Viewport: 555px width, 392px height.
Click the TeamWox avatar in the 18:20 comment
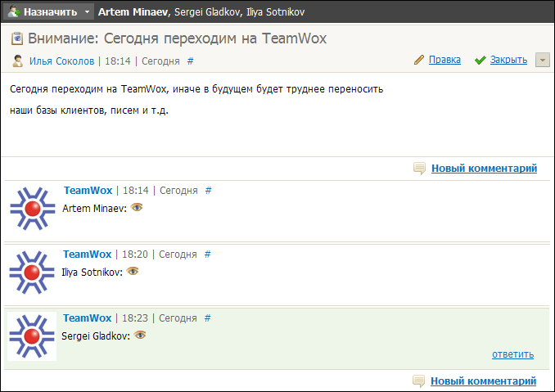pyautogui.click(x=32, y=273)
